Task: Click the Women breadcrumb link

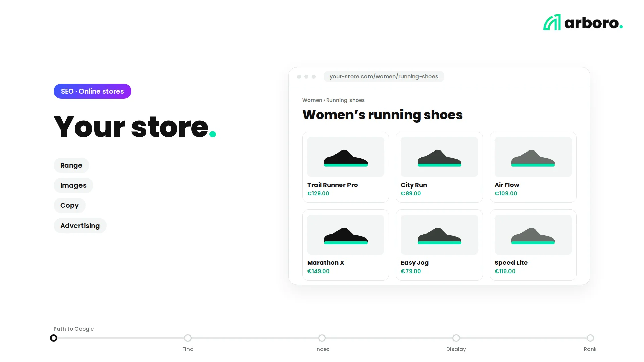Action: 312,100
